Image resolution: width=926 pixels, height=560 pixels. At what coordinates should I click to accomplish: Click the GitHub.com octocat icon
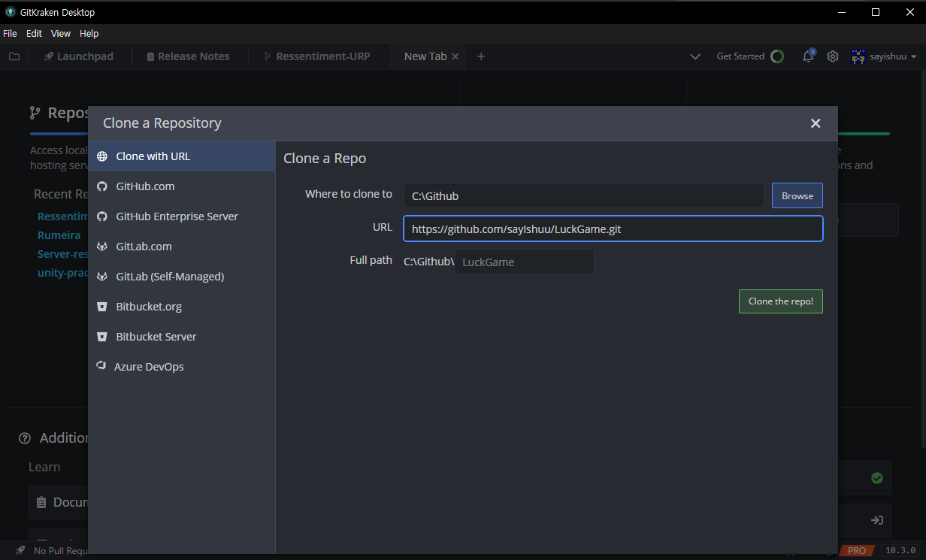(x=102, y=186)
